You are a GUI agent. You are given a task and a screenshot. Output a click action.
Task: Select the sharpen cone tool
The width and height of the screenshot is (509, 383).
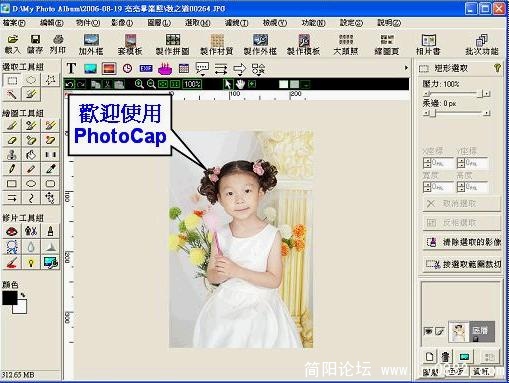click(x=50, y=247)
